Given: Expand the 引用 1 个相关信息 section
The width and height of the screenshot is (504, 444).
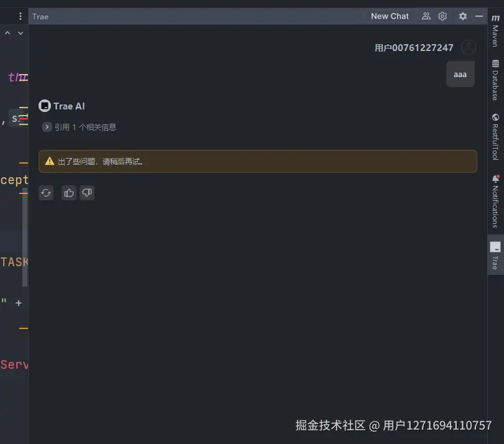Looking at the screenshot, I should [x=47, y=126].
